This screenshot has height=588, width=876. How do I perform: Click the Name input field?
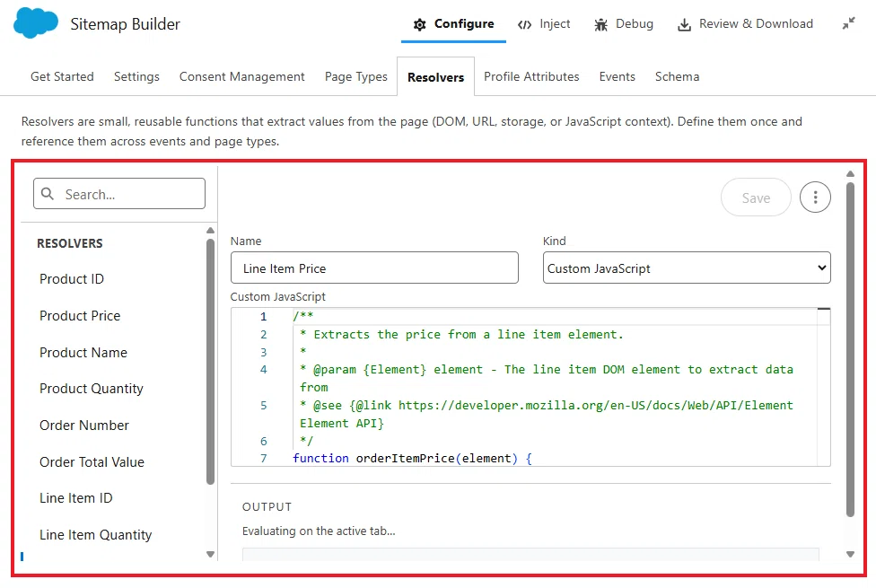click(374, 268)
